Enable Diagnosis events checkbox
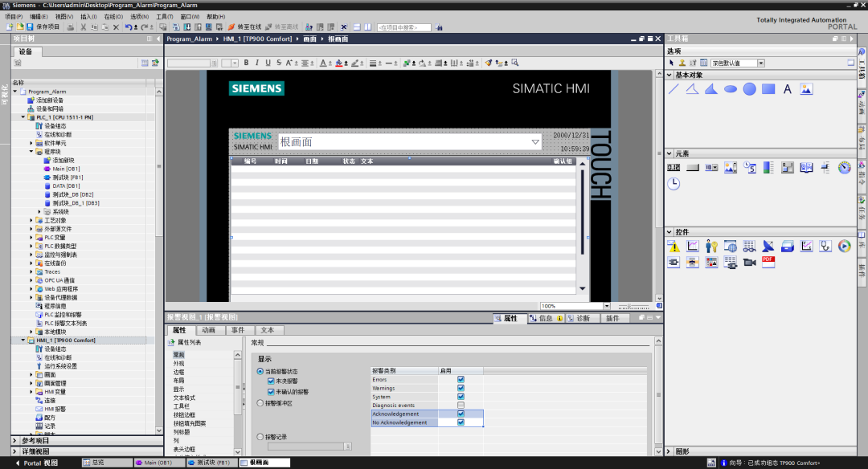The height and width of the screenshot is (469, 868). pyautogui.click(x=461, y=406)
